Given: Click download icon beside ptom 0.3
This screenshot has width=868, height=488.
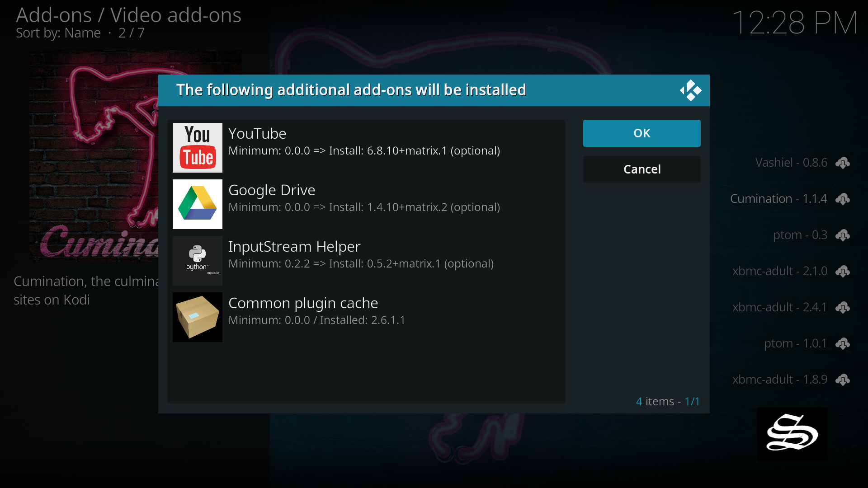Looking at the screenshot, I should pyautogui.click(x=842, y=235).
